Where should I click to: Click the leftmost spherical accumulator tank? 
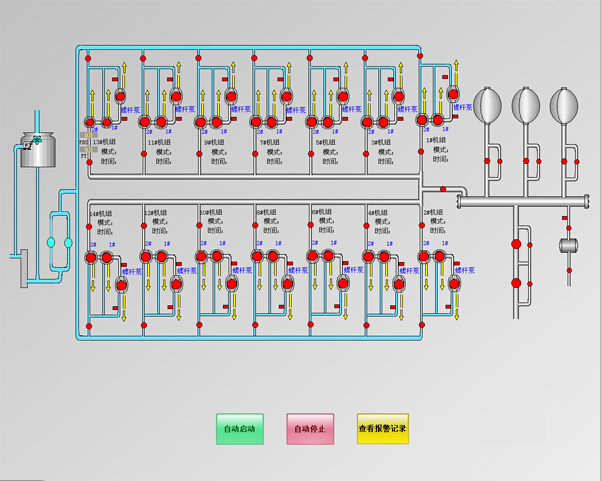(488, 103)
